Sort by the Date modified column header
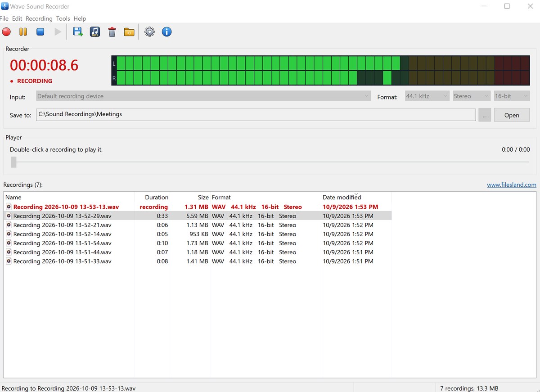 tap(356, 197)
